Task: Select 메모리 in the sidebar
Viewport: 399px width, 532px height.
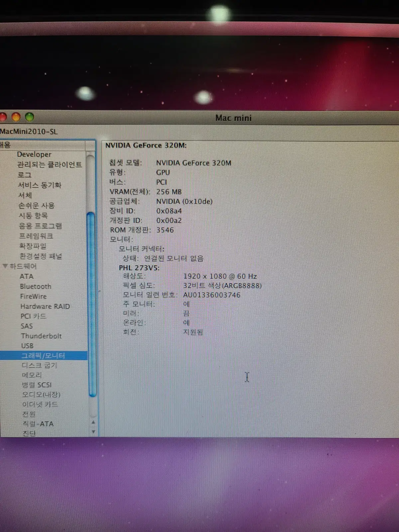Action: (x=32, y=375)
